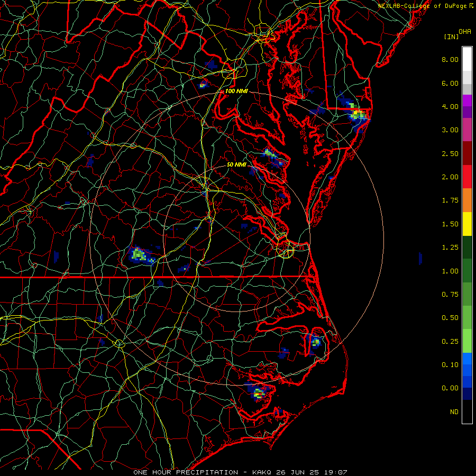Click the 2.00 inch legend label

[450, 177]
